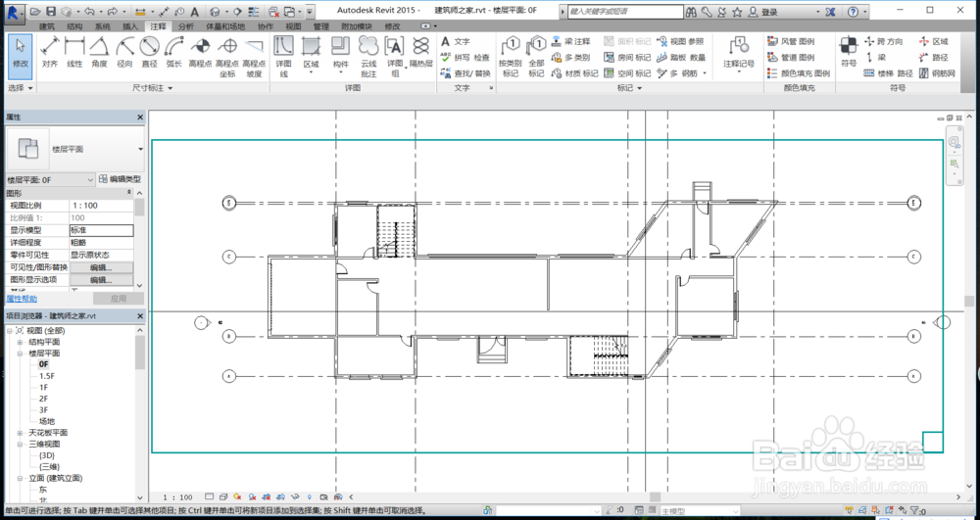Select the 云线批注 revision cloud tool
Viewport: 980px width, 520px height.
(368, 56)
